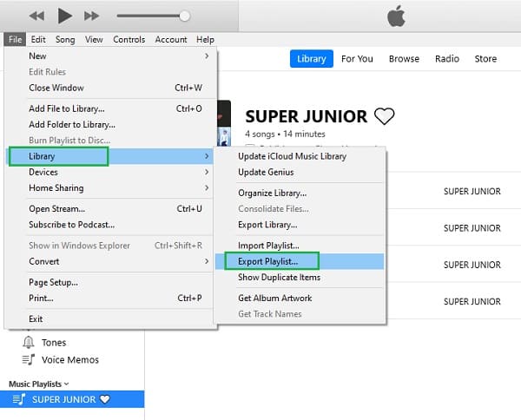The height and width of the screenshot is (420, 521).
Task: Select Show Duplicate Items
Action: coord(300,277)
